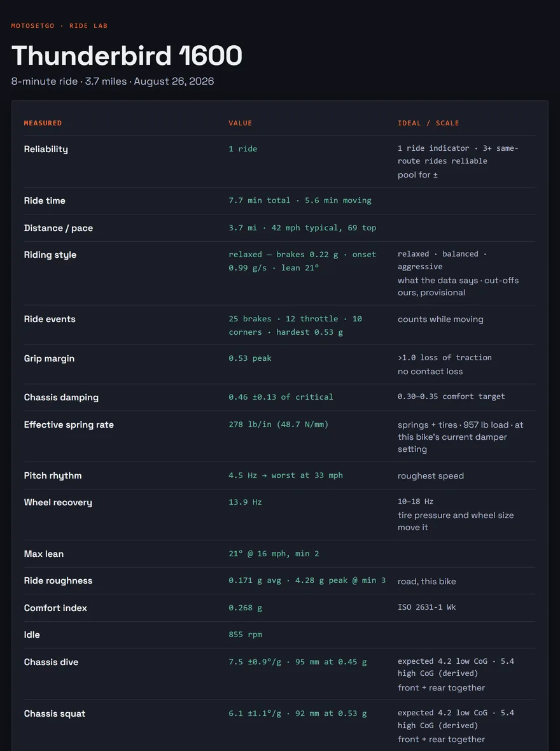The image size is (560, 751).
Task: Select the Thunderbird 1600 heading
Action: (x=127, y=55)
